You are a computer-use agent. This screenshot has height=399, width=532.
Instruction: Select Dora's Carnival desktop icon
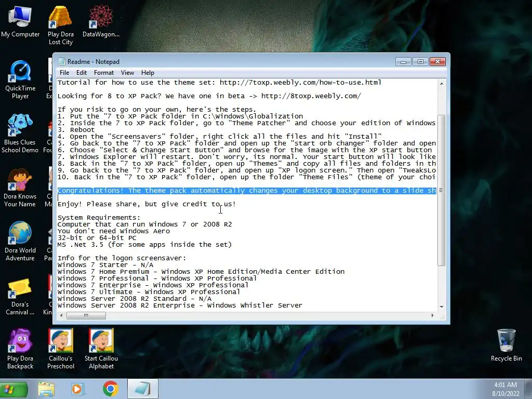[20, 296]
